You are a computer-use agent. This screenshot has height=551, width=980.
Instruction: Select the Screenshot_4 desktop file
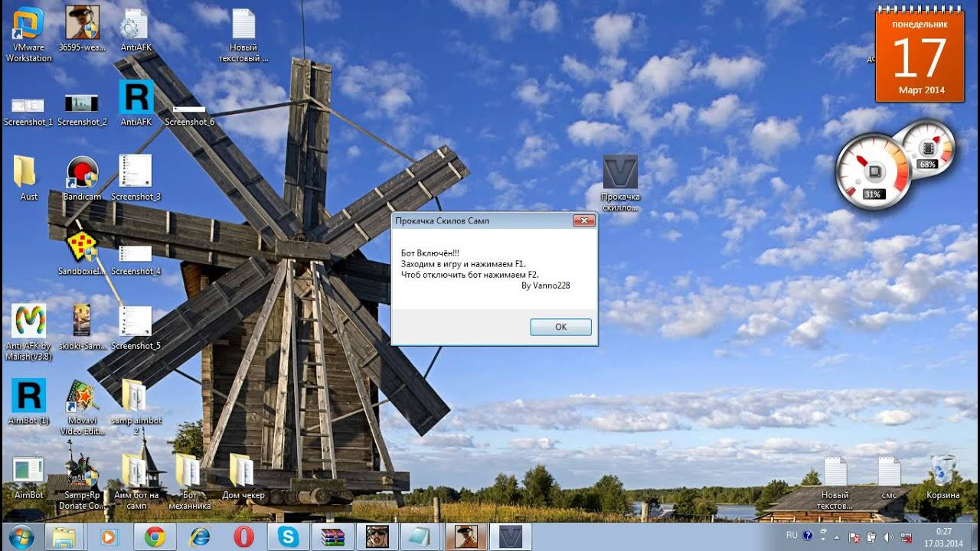coord(136,260)
